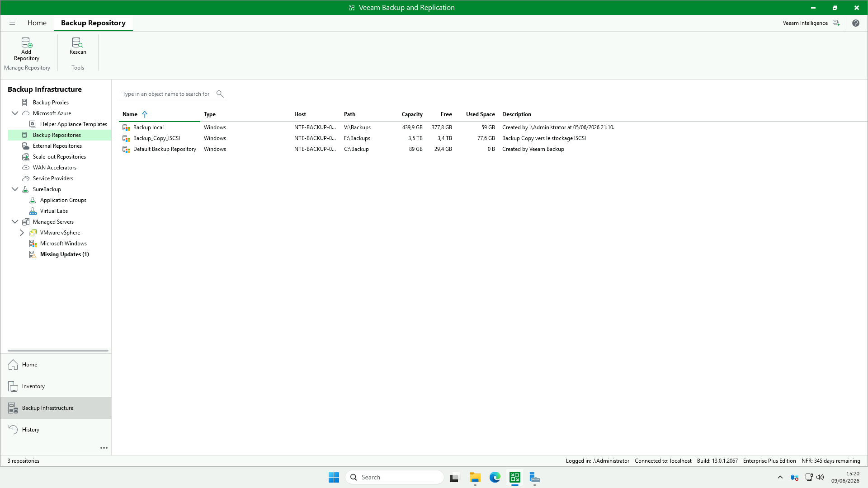Click the 77,6 GB used space value

(x=486, y=138)
